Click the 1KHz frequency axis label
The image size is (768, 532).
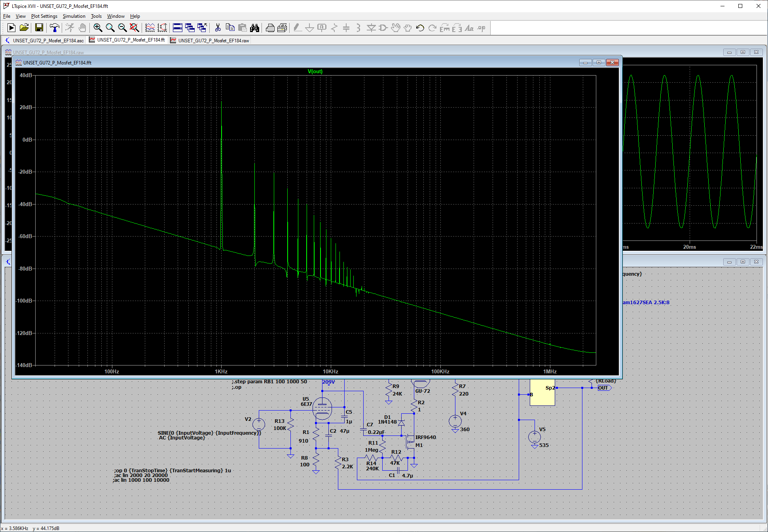pyautogui.click(x=221, y=371)
